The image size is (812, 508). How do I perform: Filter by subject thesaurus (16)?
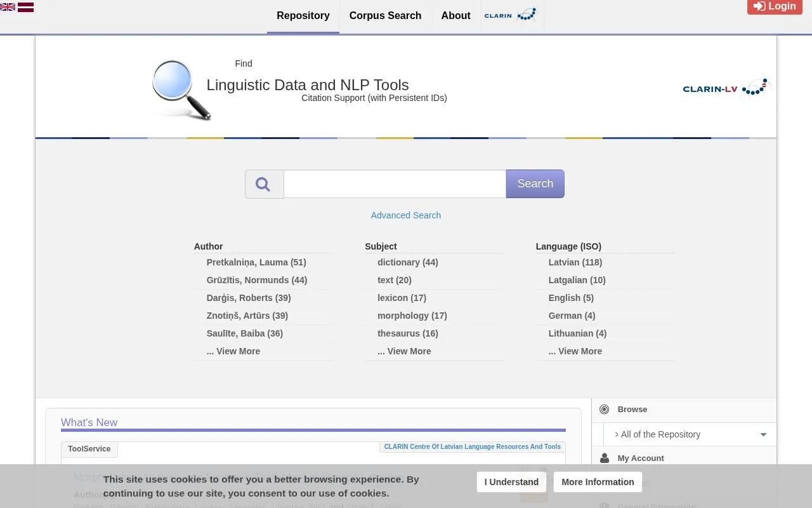[408, 333]
